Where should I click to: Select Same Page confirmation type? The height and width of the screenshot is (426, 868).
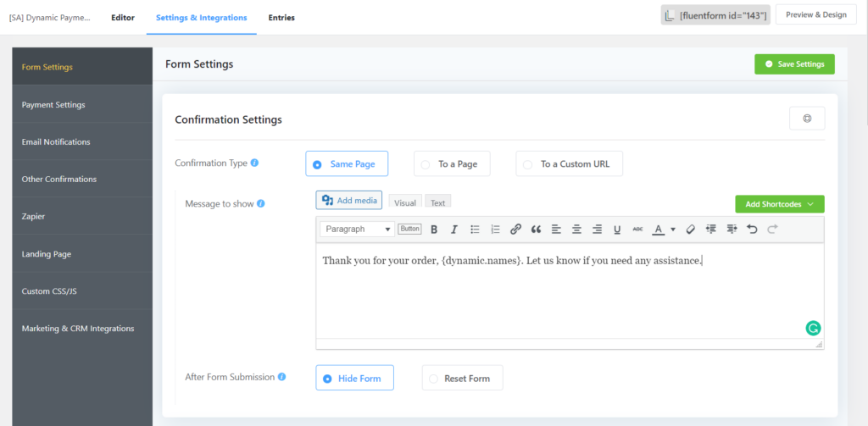[x=347, y=163]
